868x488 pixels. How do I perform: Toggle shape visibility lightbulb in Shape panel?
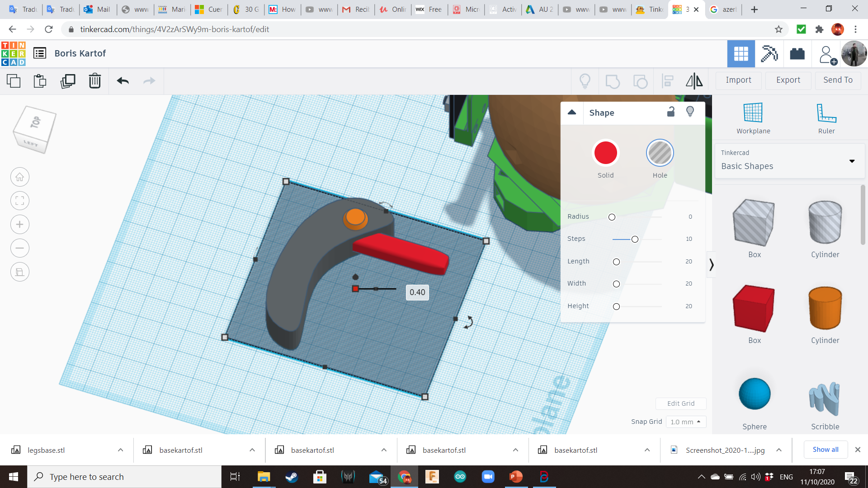690,112
